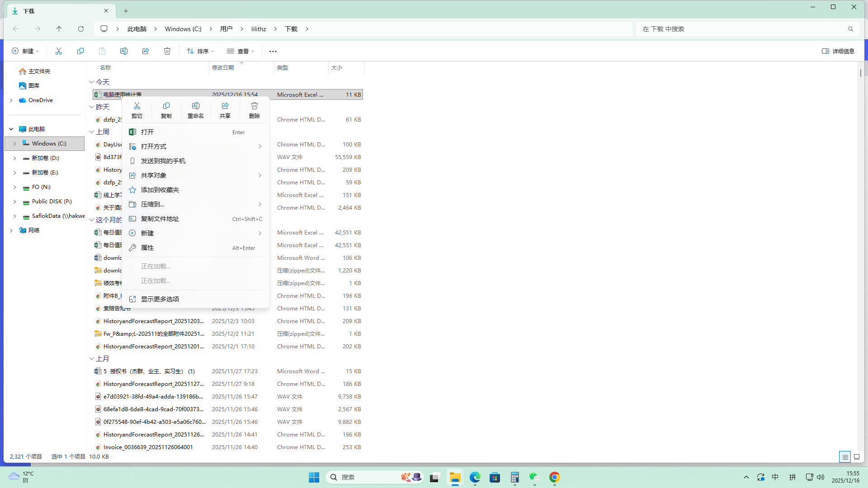
Task: Expand the 新加卷 (D:) drive tree node
Action: [14, 158]
